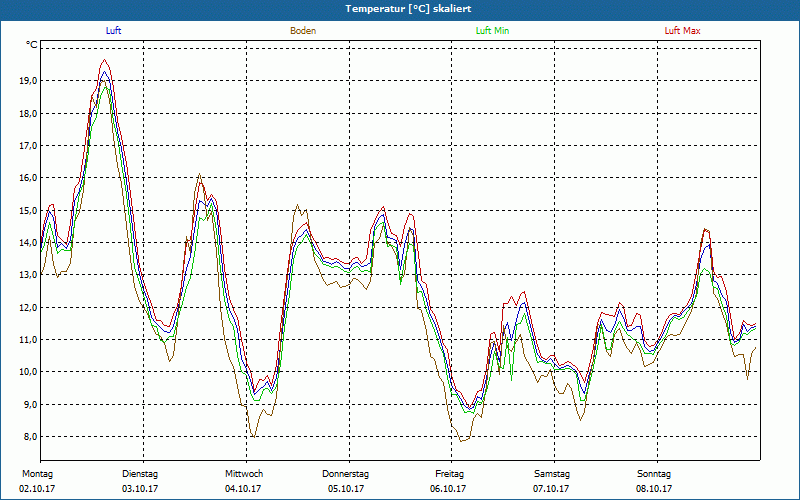Image resolution: width=800 pixels, height=500 pixels.
Task: Click the 'Sonntag' day label
Action: 654,474
